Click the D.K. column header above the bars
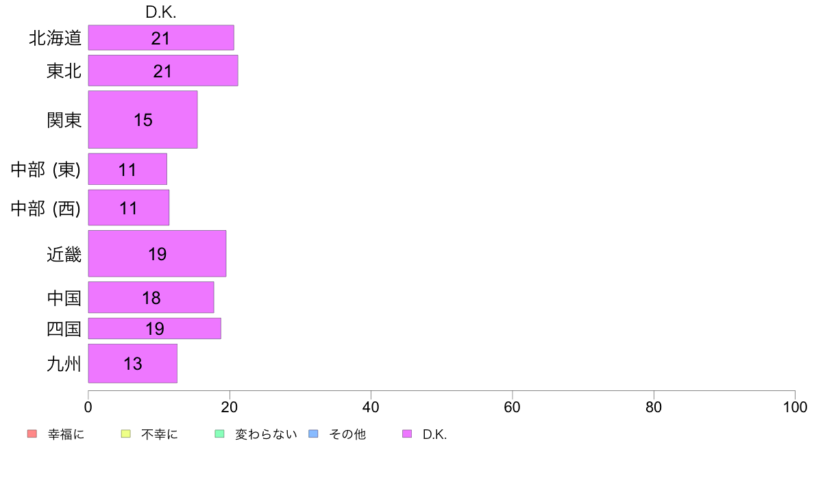The height and width of the screenshot is (504, 814). (x=161, y=12)
